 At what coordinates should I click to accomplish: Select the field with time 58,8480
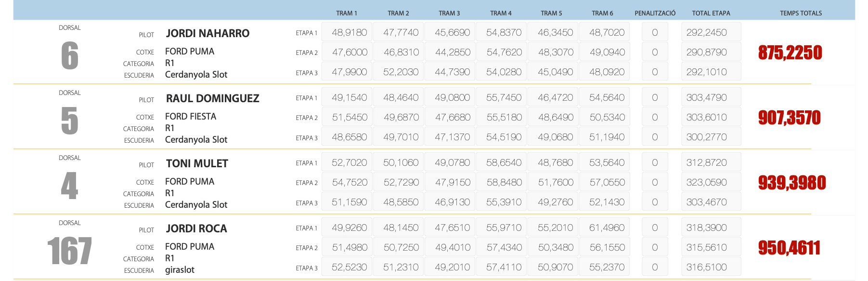click(x=504, y=182)
